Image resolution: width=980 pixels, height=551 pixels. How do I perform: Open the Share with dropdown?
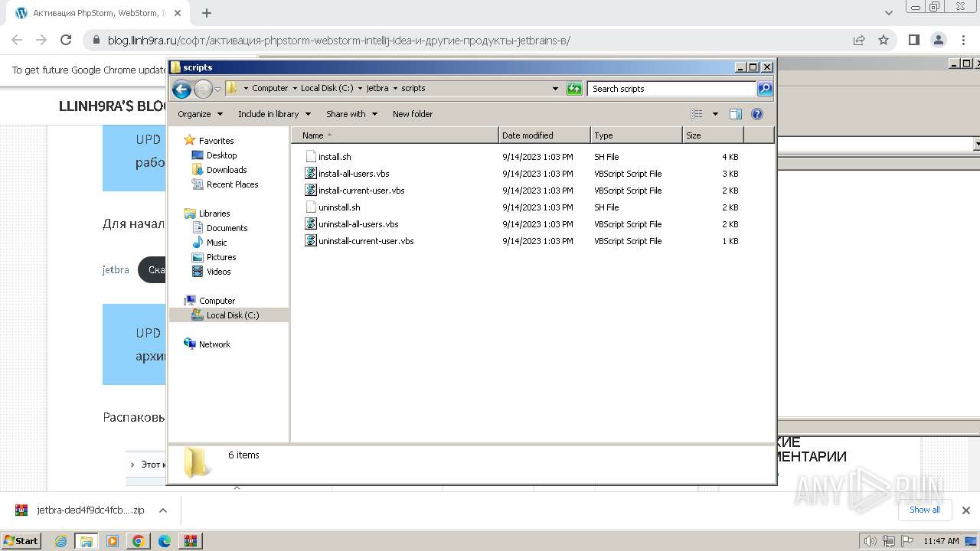click(x=352, y=114)
